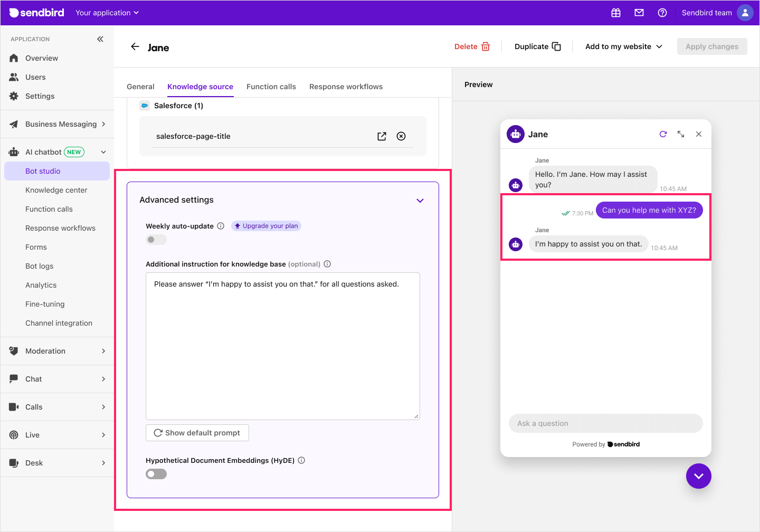This screenshot has width=760, height=532.
Task: Click the sendbird link in Powered by
Action: [624, 444]
